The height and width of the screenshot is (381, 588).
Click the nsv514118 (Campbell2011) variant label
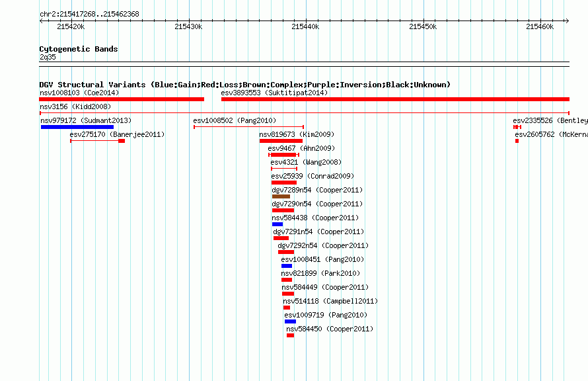(330, 301)
